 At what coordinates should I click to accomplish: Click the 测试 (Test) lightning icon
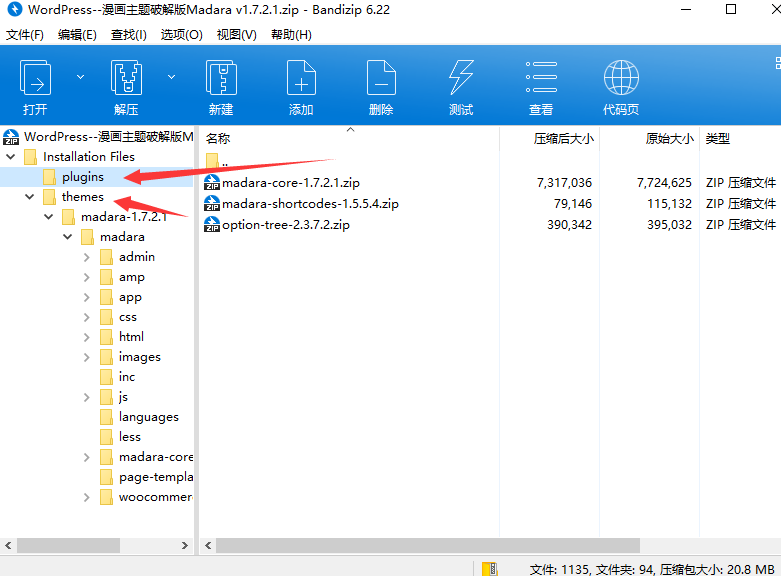click(461, 80)
